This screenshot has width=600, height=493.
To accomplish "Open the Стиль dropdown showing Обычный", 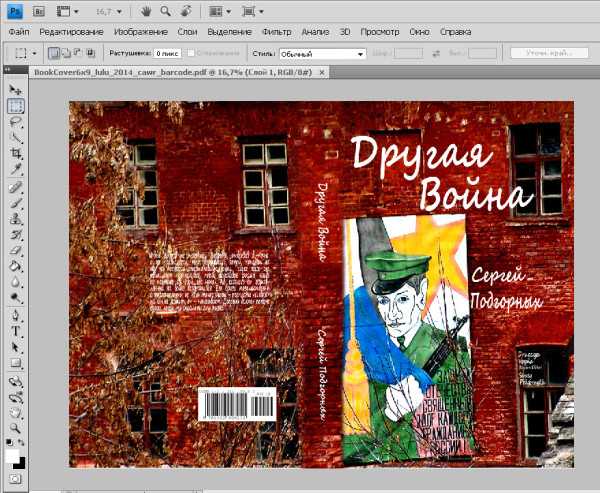I will point(323,54).
